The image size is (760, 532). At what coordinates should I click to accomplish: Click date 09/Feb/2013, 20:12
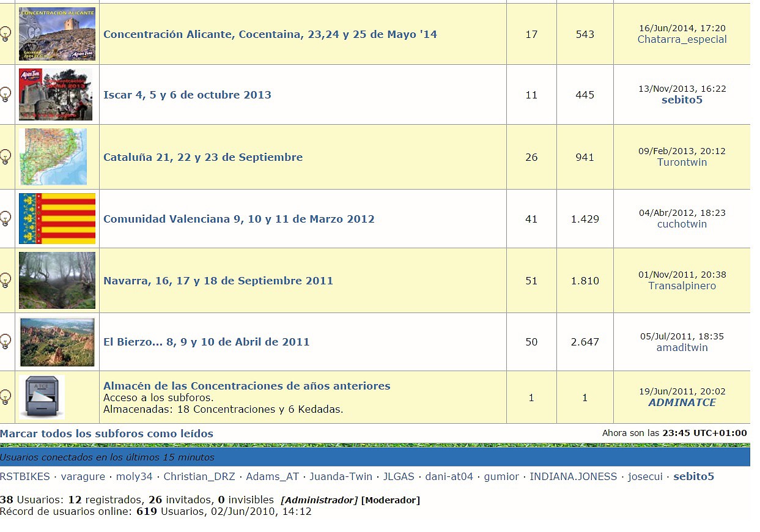click(x=682, y=151)
